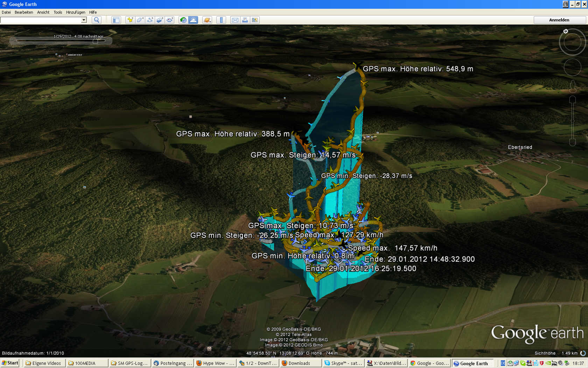The width and height of the screenshot is (588, 368).
Task: Select the Add Placemark tool
Action: (130, 20)
